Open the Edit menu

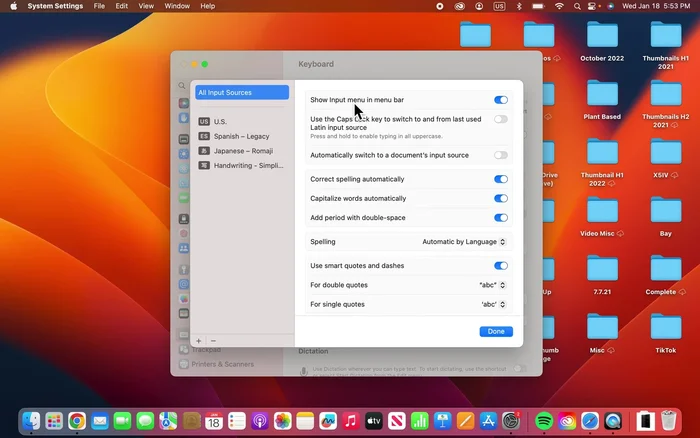pyautogui.click(x=121, y=6)
